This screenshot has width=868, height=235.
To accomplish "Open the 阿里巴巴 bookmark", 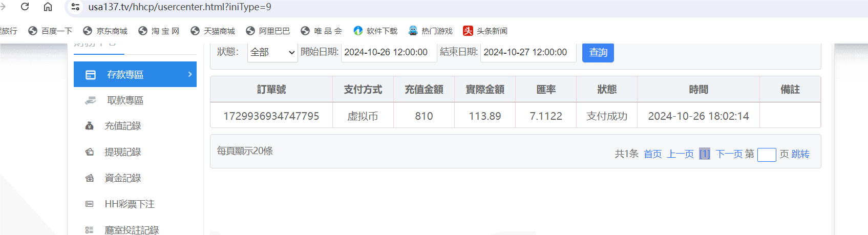I will click(x=268, y=31).
